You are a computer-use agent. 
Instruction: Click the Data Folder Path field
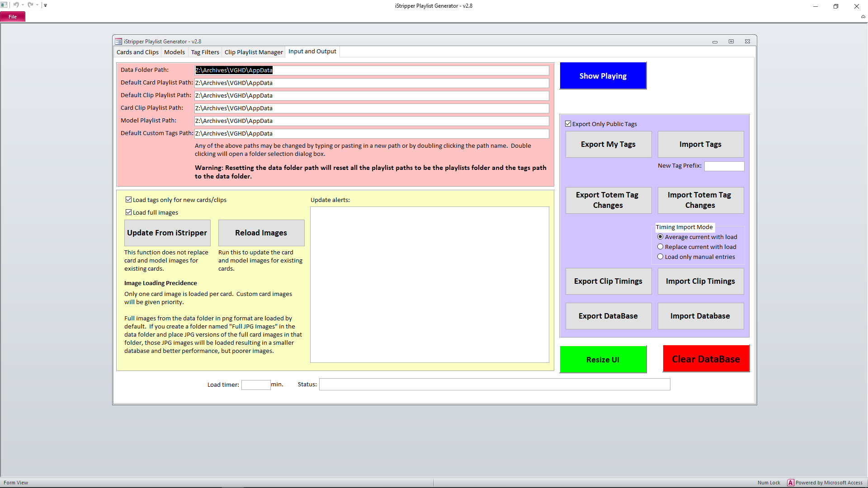372,70
